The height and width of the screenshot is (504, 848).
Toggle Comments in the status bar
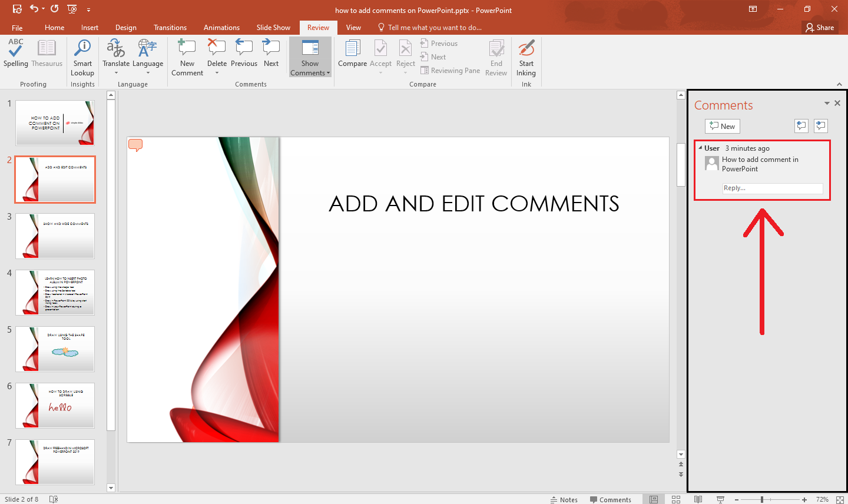coord(611,499)
